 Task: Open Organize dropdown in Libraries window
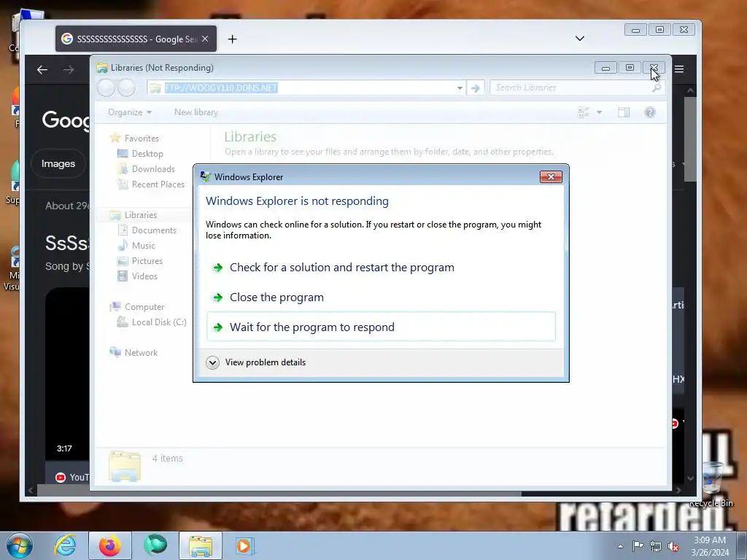(130, 112)
